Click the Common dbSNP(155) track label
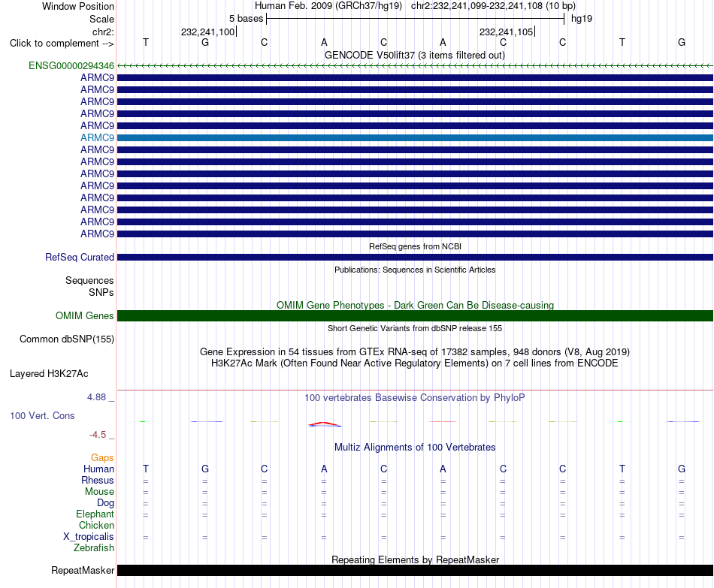 (x=67, y=339)
